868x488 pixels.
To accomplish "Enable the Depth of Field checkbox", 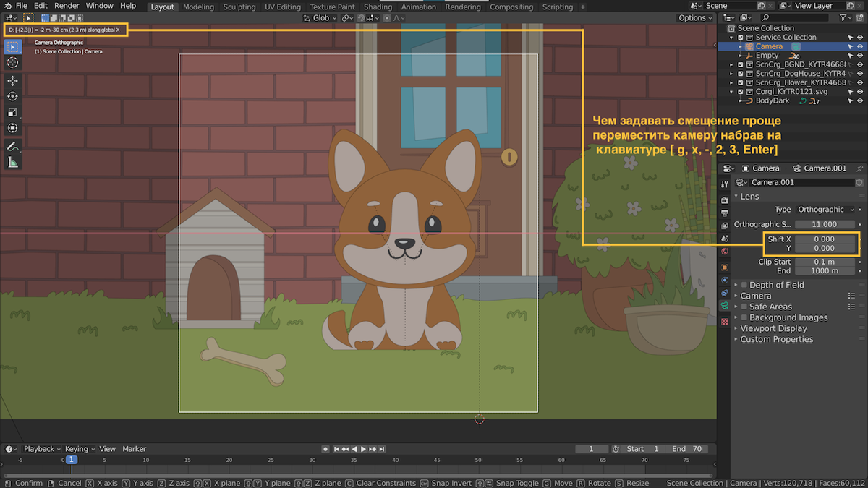I will pyautogui.click(x=743, y=285).
